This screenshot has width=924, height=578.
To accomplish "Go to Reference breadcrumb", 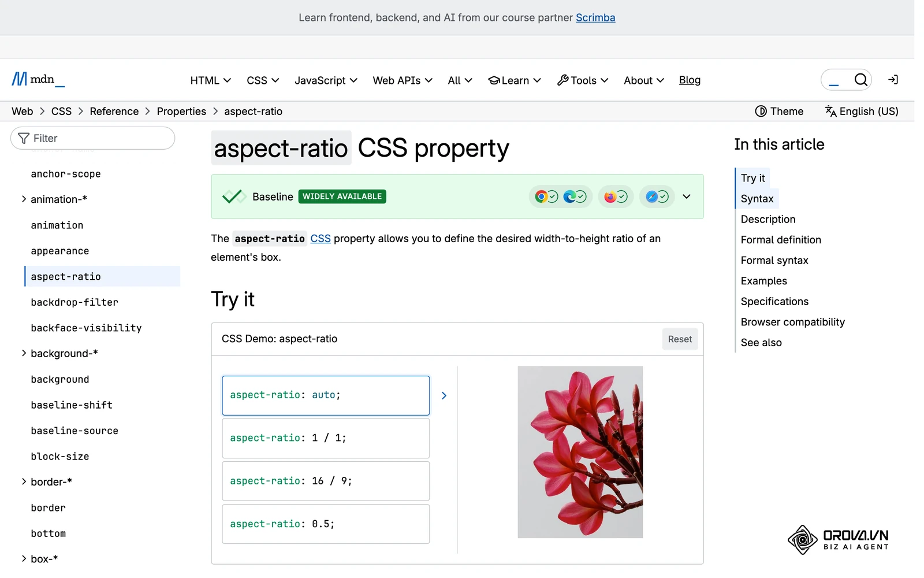I will click(x=114, y=111).
